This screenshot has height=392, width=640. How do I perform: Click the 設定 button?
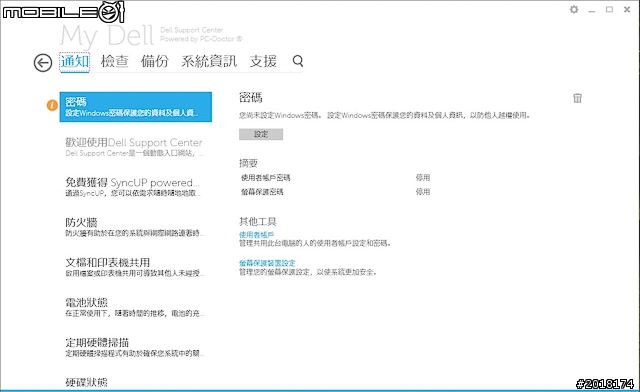coord(261,134)
